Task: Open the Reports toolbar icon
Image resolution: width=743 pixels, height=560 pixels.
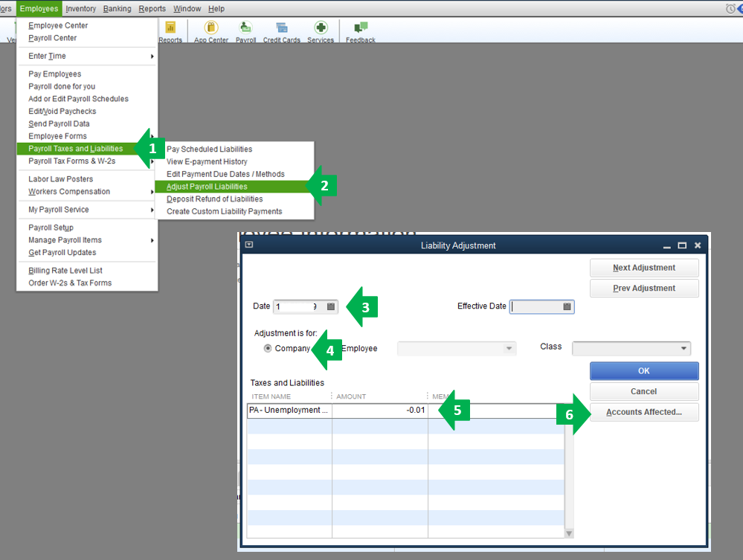Action: [170, 32]
